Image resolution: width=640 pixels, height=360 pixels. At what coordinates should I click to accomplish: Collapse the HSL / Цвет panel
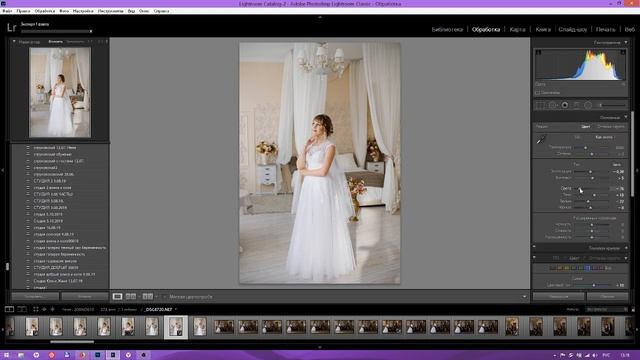pyautogui.click(x=626, y=258)
